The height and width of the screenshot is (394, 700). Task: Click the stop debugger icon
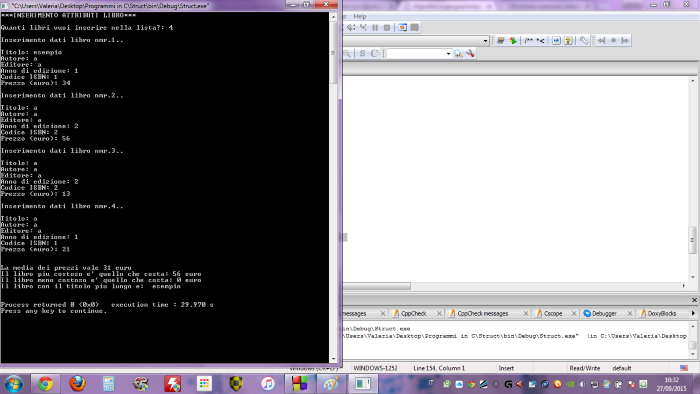coord(387,28)
